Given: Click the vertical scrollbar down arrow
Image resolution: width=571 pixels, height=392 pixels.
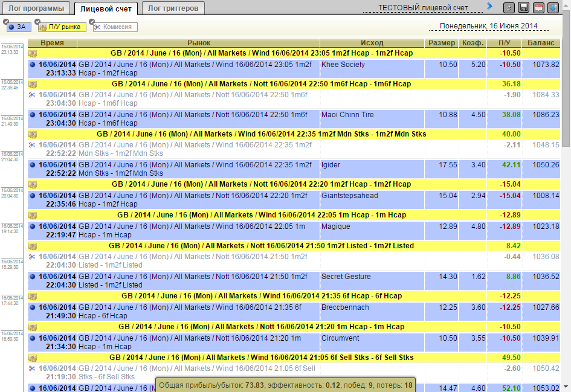Looking at the screenshot, I should tap(566, 387).
